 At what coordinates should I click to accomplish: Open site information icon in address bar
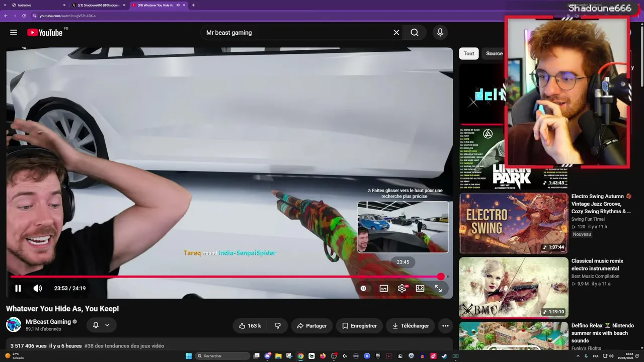tap(35, 16)
